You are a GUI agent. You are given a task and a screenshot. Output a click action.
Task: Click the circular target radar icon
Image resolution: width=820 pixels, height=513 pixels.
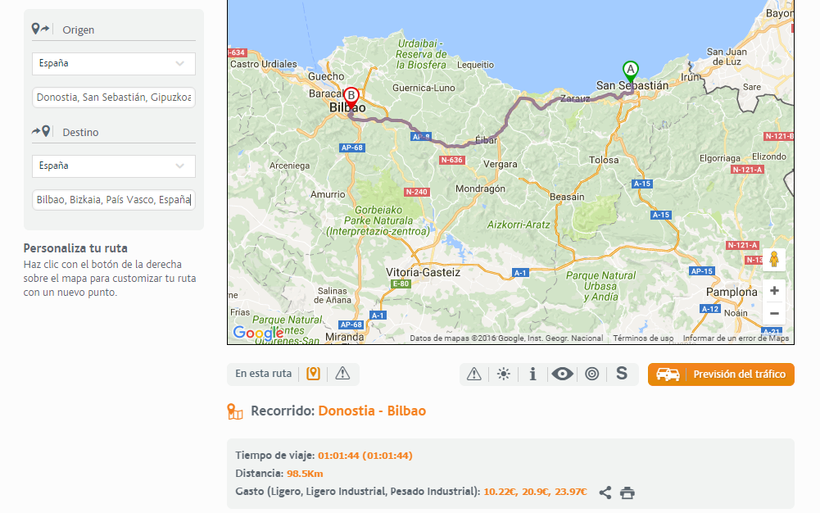pos(592,374)
